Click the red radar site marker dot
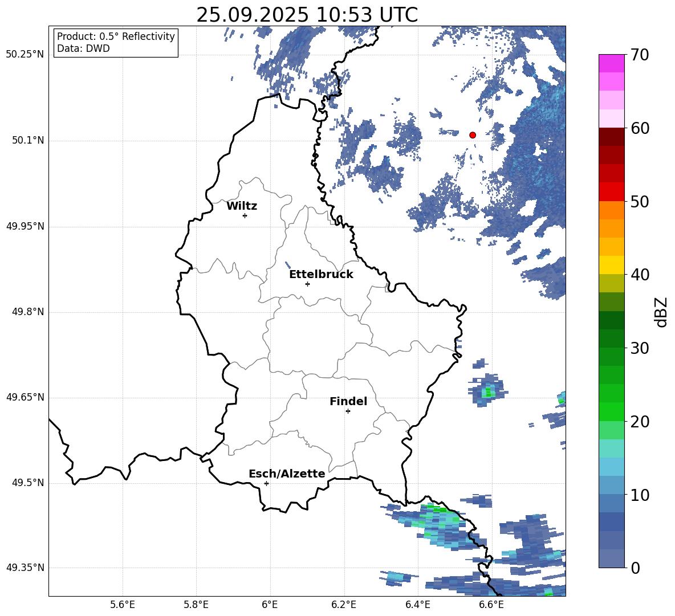This screenshot has height=616, width=675. pyautogui.click(x=473, y=135)
